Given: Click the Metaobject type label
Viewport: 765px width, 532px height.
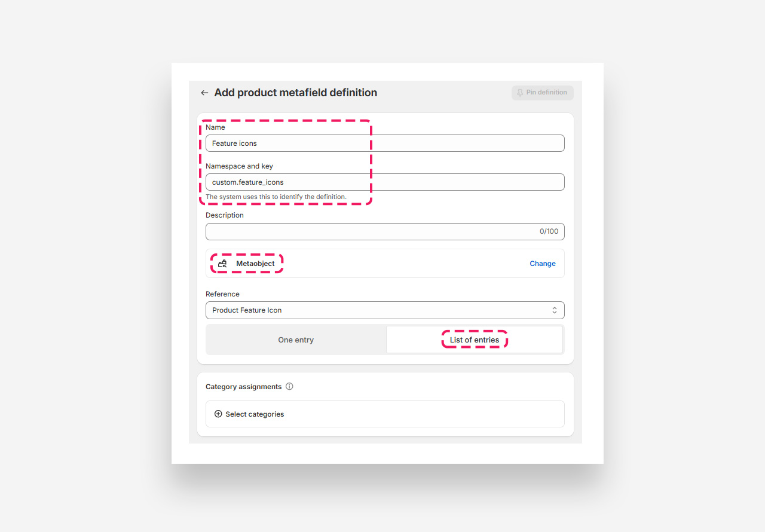Looking at the screenshot, I should click(255, 264).
